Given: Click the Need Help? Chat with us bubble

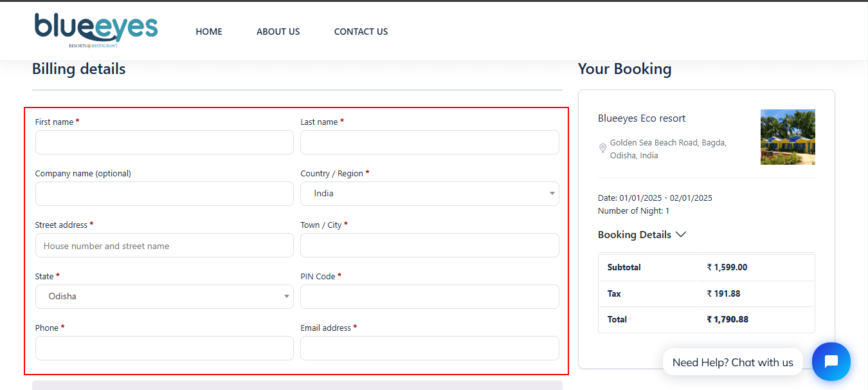Looking at the screenshot, I should 732,362.
